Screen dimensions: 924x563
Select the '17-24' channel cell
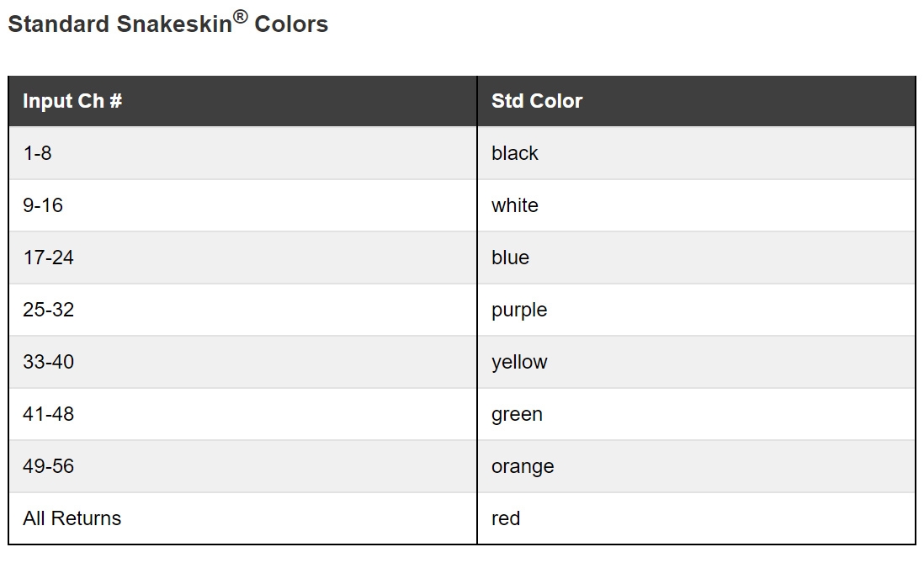(x=48, y=258)
